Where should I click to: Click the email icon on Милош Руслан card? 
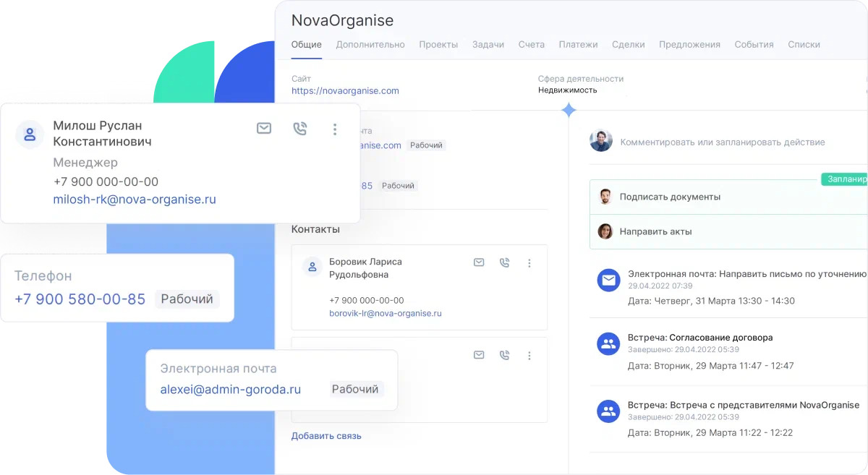(x=264, y=129)
